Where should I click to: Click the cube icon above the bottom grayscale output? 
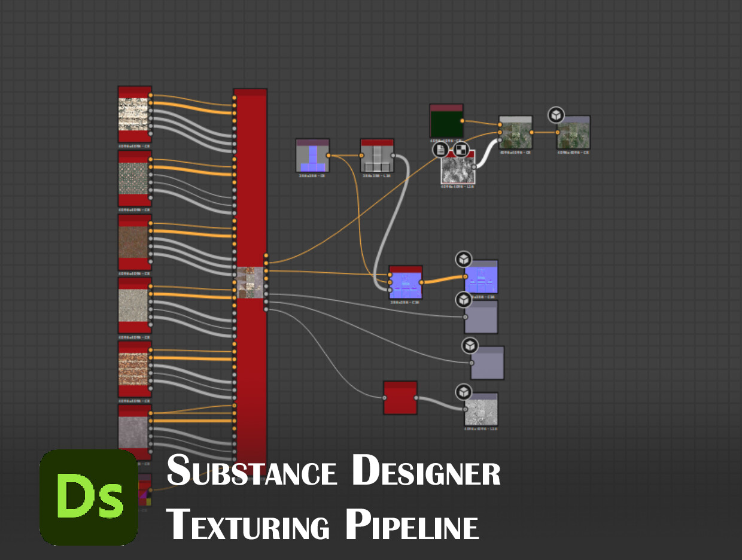coord(463,391)
